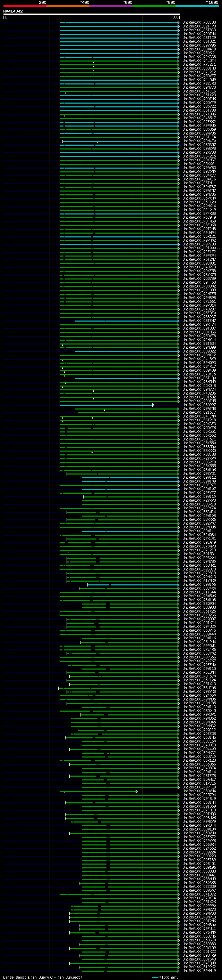
Task: Open hit UniRef100_B9VV95
Action: [199, 45]
